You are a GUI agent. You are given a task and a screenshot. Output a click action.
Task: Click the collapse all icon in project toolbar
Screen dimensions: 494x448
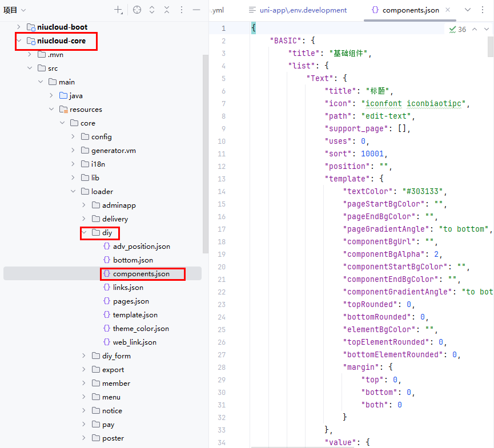click(167, 10)
